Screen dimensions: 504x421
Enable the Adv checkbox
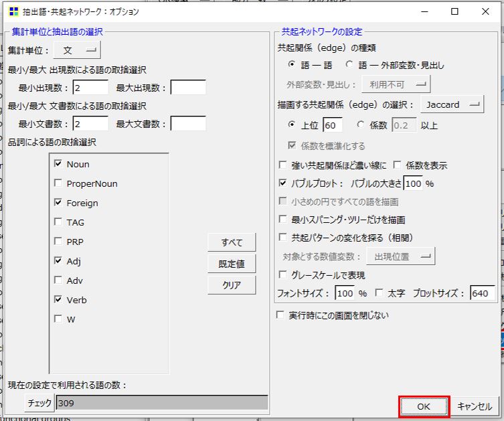[58, 280]
